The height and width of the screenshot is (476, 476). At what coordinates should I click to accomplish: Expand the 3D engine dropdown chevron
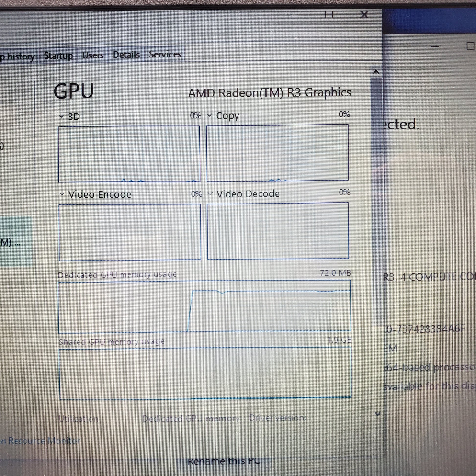62,116
